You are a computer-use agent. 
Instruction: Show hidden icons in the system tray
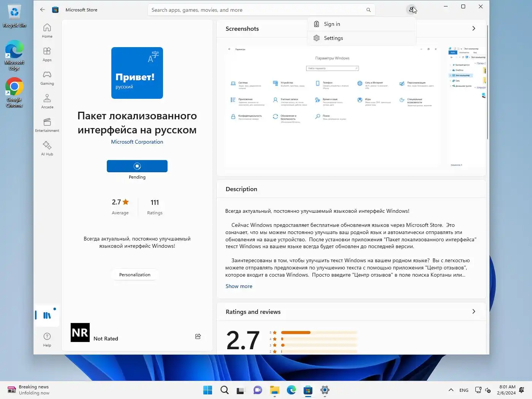pos(451,390)
